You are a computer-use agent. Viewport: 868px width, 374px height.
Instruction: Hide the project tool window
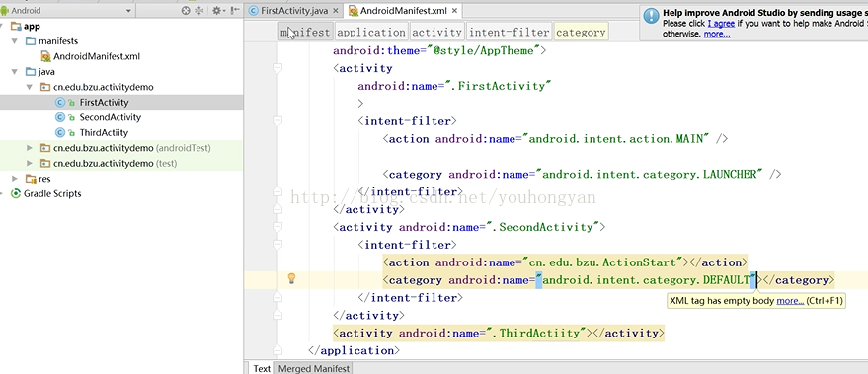point(235,11)
